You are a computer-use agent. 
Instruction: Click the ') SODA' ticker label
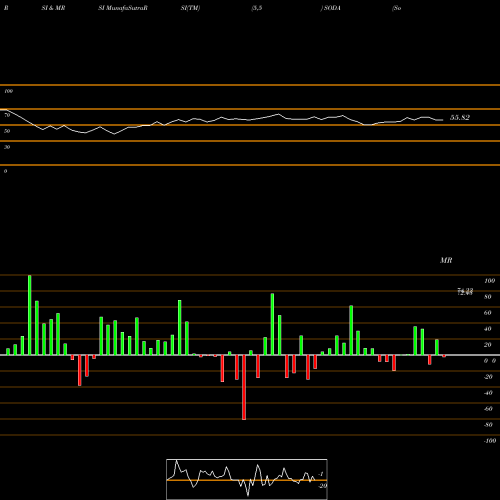click(x=331, y=8)
